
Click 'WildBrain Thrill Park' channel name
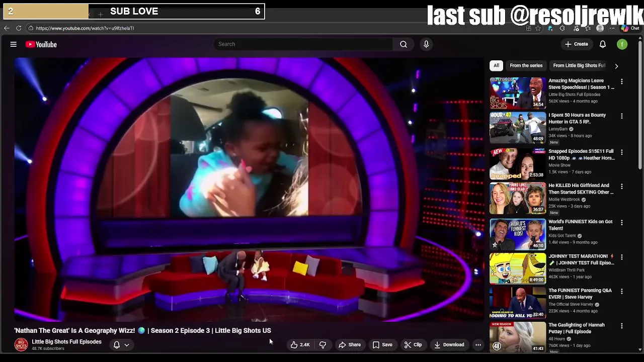(x=567, y=270)
